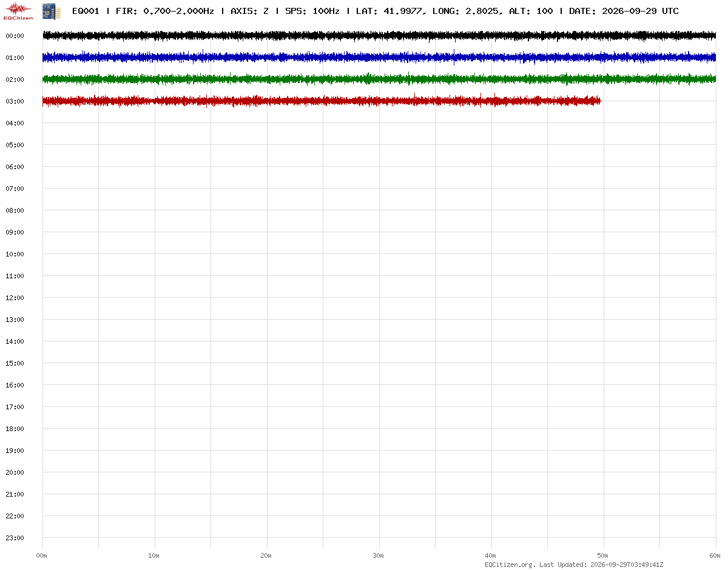Click the end of the red 03:00 trace
The width and height of the screenshot is (728, 570).
pos(599,101)
